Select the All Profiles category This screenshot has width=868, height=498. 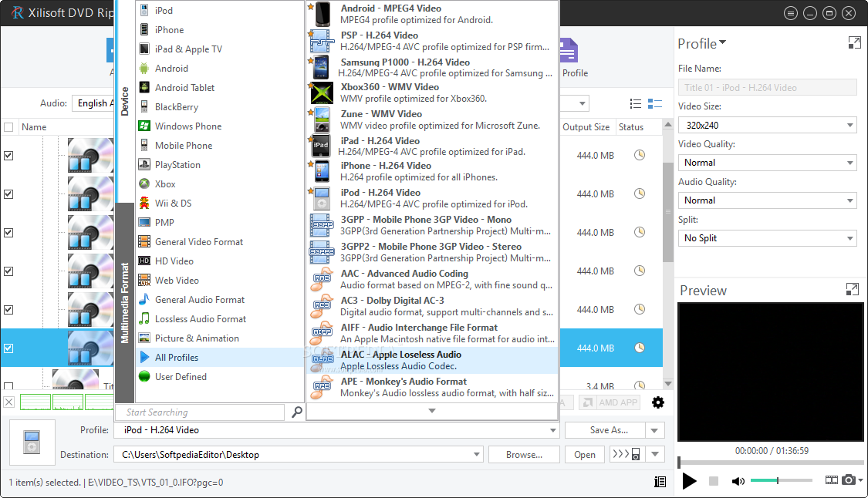tap(220, 358)
